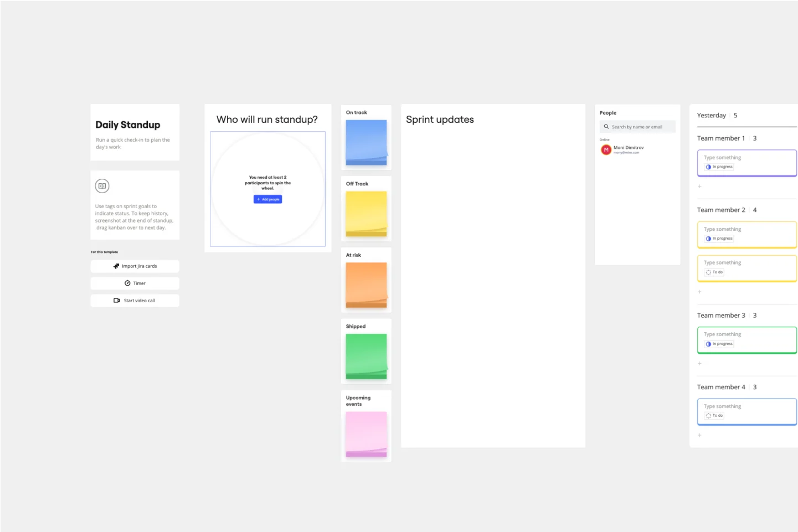Click Moni Dimitrov's red avatar icon

tap(606, 150)
